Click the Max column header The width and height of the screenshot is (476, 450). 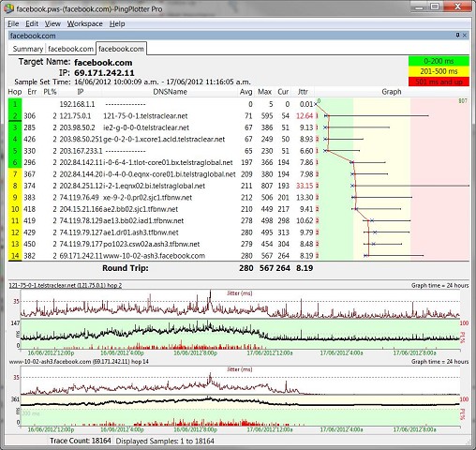pyautogui.click(x=264, y=92)
